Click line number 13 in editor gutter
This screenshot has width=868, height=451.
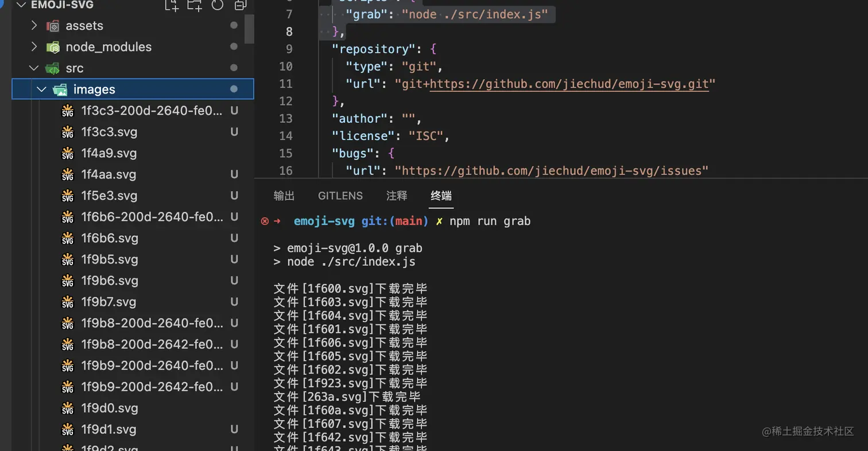tap(286, 119)
